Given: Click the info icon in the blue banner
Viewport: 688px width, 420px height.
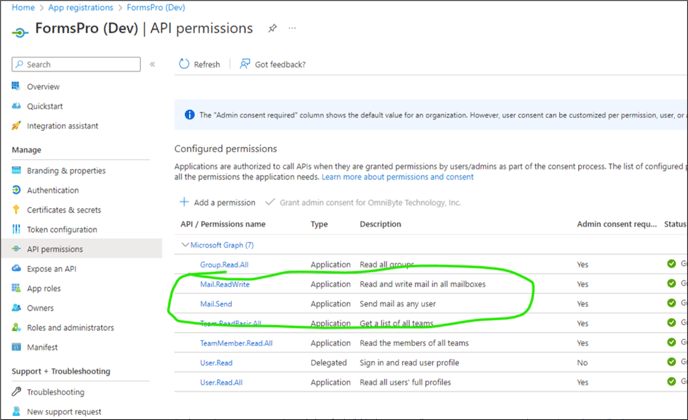Looking at the screenshot, I should coord(190,115).
